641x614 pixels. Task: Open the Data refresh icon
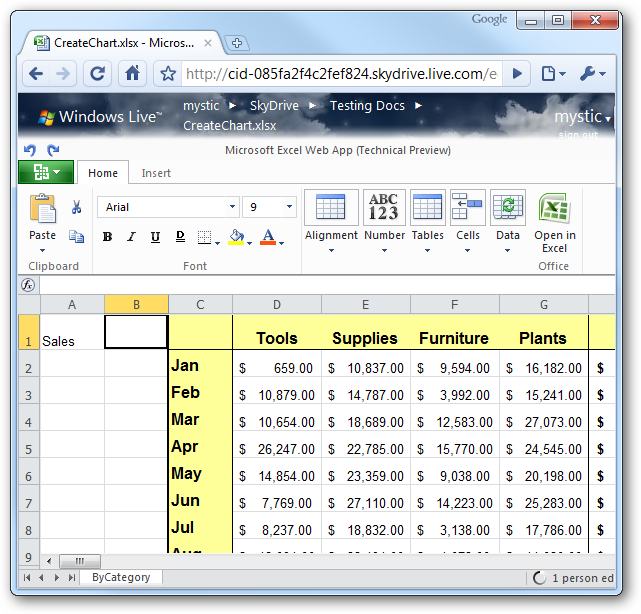[508, 207]
